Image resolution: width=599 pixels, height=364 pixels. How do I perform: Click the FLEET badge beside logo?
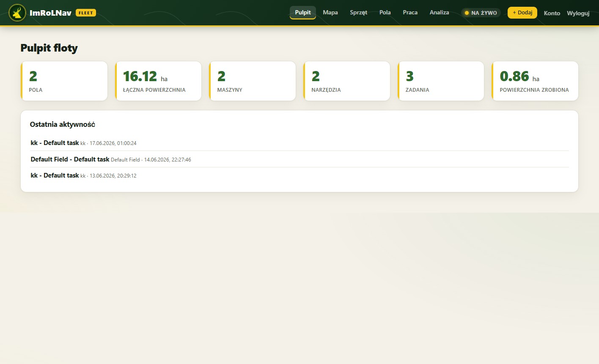[x=86, y=13]
